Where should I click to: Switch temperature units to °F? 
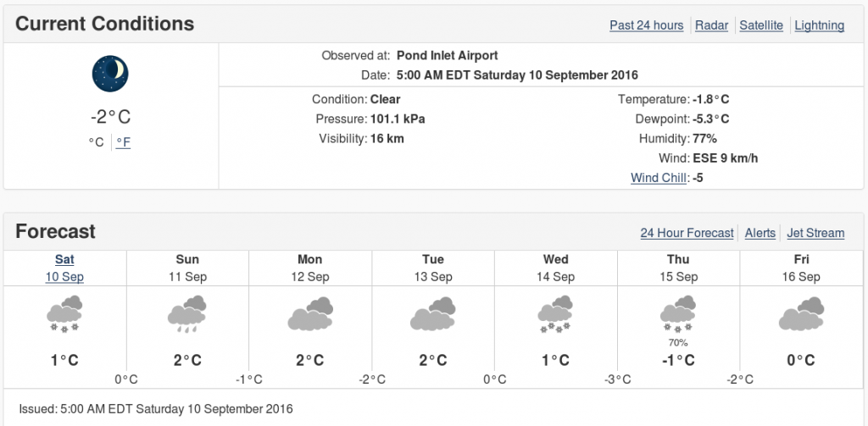124,142
